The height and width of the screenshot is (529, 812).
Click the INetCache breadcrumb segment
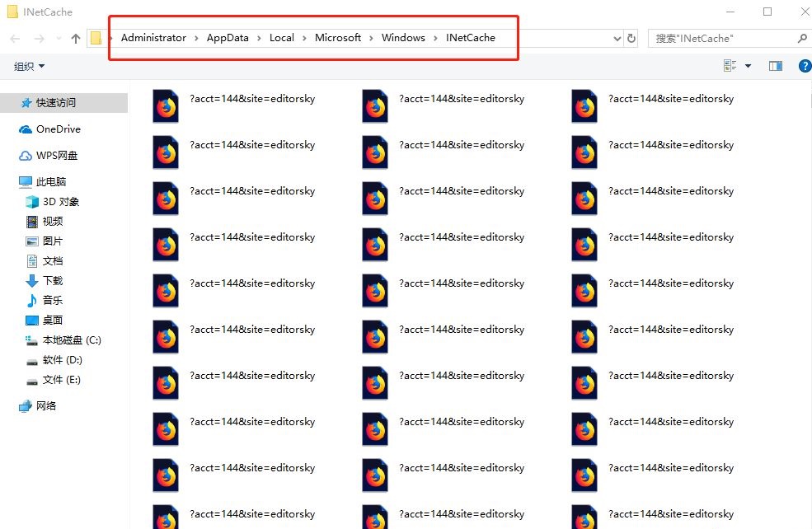pyautogui.click(x=470, y=38)
